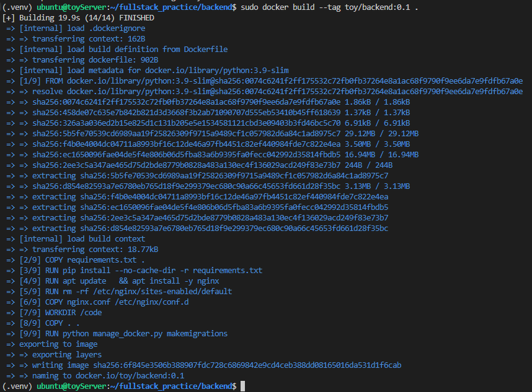Click the terminal cursor at the bottom prompt
The width and height of the screenshot is (532, 392).
click(x=242, y=386)
